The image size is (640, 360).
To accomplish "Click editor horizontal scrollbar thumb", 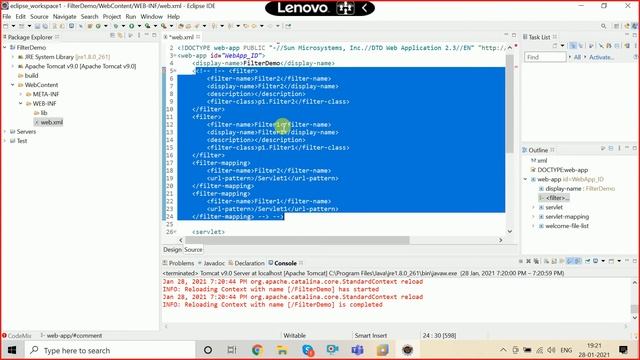I will click(297, 240).
